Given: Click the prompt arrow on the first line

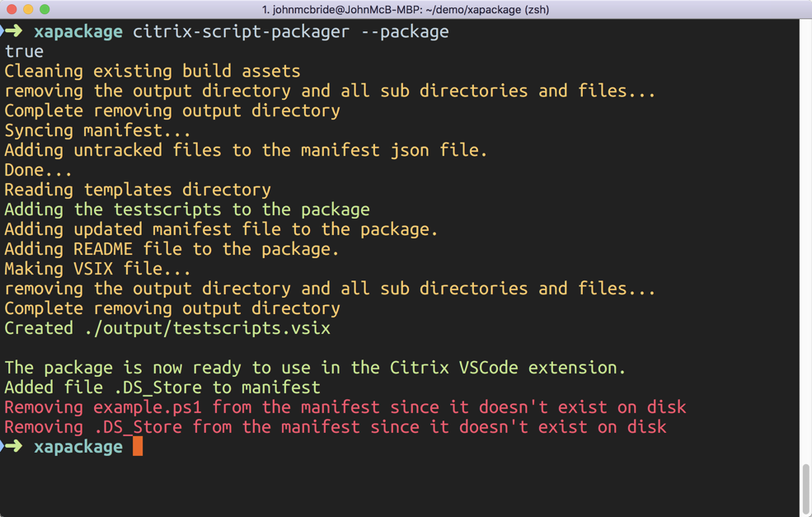Looking at the screenshot, I should pos(12,31).
